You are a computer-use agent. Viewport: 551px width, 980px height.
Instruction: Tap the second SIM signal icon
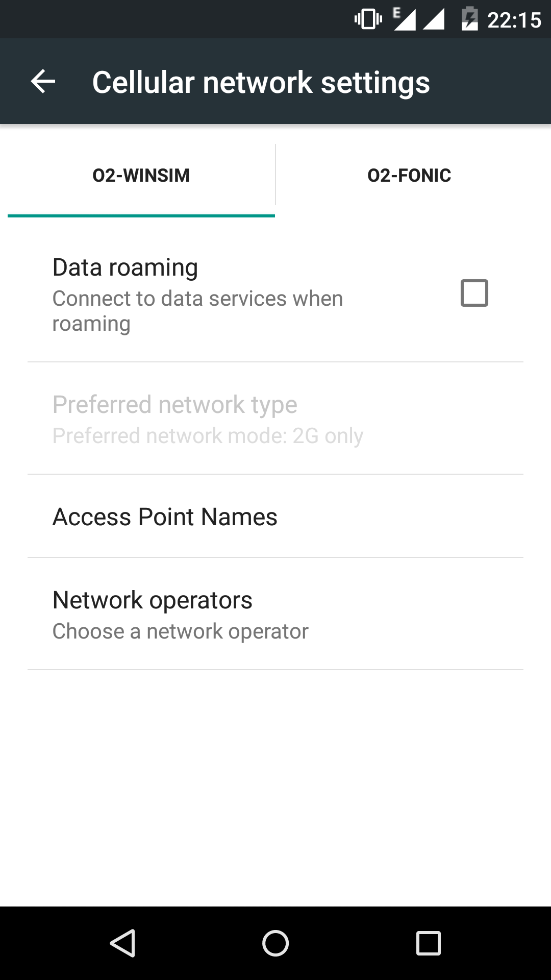point(434,19)
